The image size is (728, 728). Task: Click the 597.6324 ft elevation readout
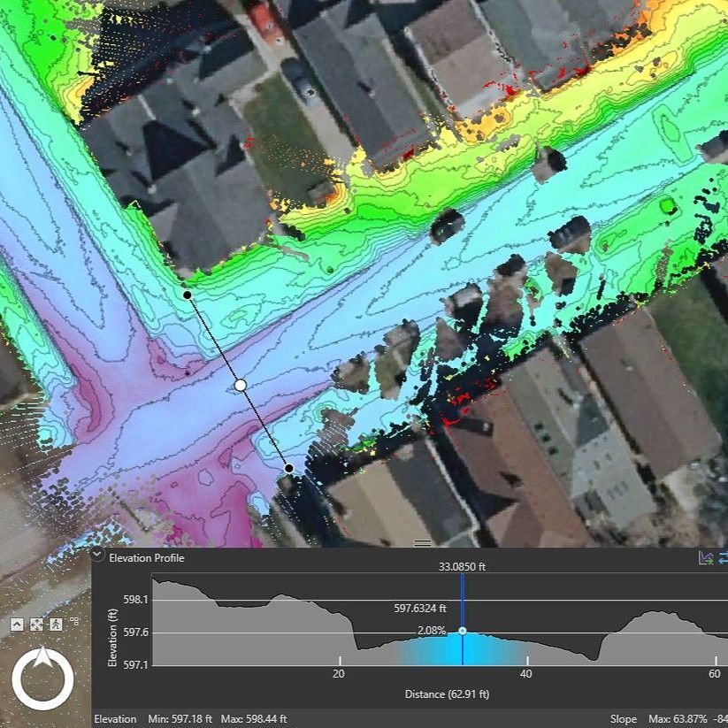coord(419,609)
